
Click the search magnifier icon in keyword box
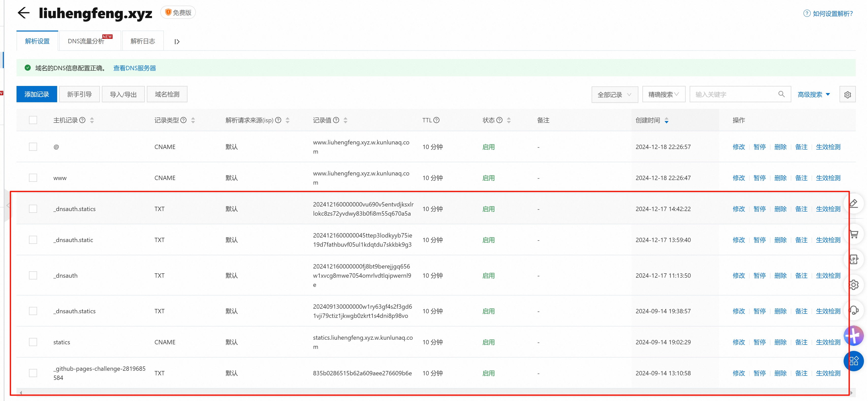[x=781, y=94]
